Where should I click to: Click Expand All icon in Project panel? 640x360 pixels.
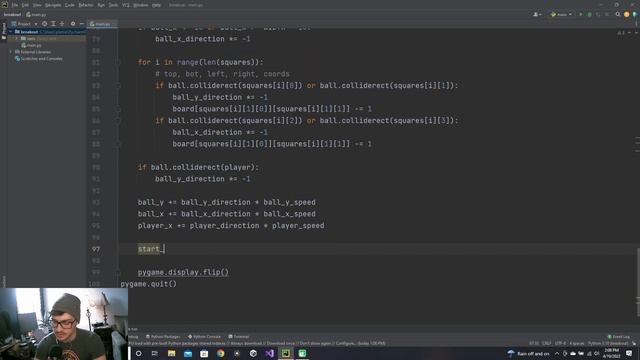coord(53,24)
